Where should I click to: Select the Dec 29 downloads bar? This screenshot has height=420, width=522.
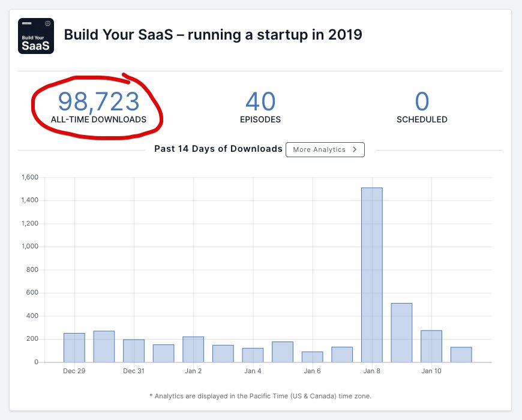point(74,347)
